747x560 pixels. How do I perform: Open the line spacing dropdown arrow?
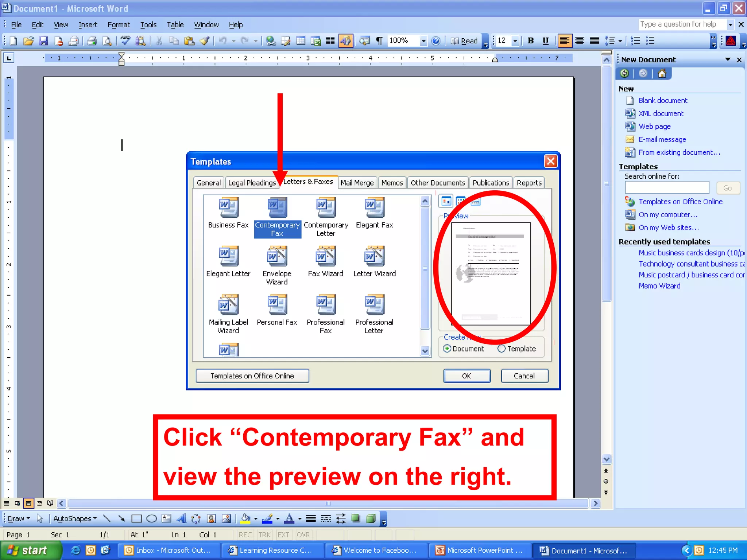tap(620, 41)
